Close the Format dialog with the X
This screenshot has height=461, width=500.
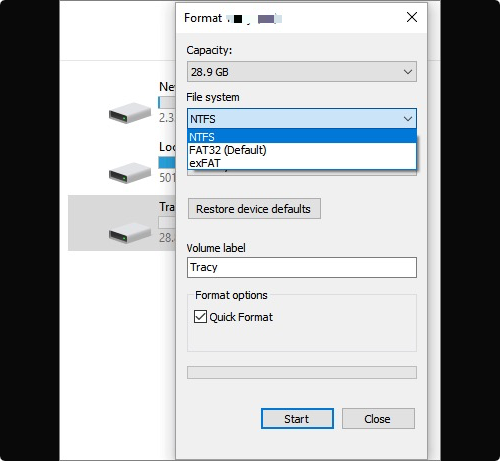coord(412,17)
